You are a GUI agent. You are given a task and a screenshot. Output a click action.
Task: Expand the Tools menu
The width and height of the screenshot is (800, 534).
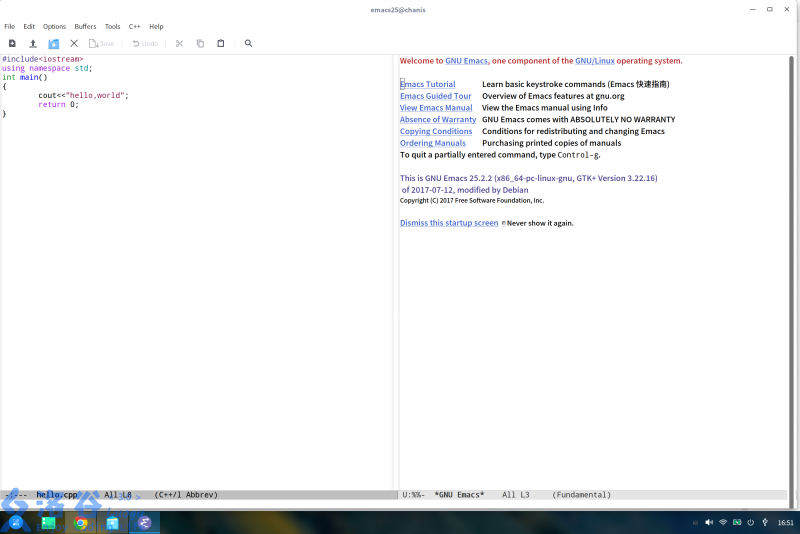click(x=112, y=26)
